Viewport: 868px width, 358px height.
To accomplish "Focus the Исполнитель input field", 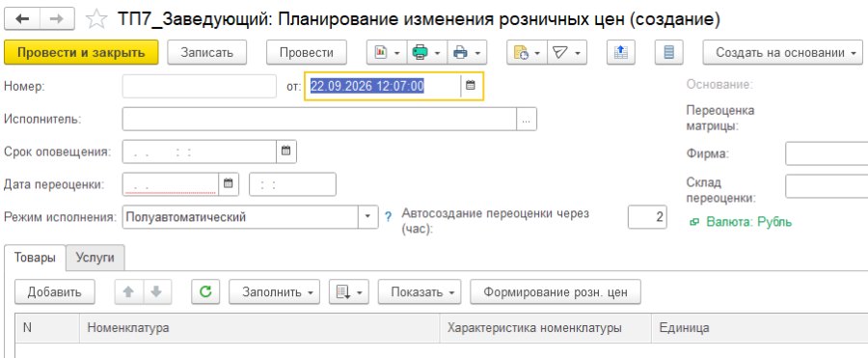I will (319, 119).
